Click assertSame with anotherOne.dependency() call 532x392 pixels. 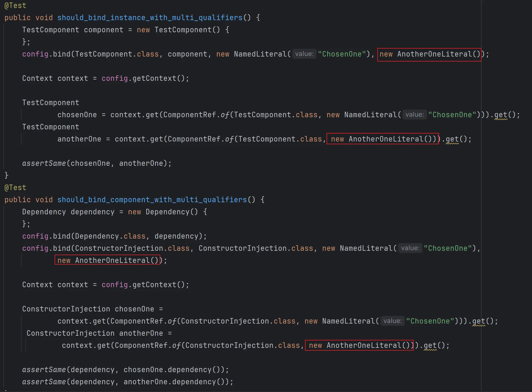[127, 382]
